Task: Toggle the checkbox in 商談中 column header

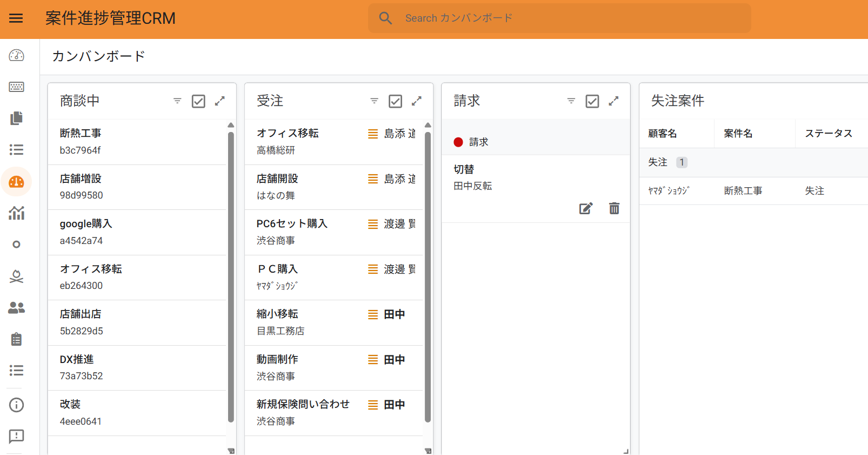Action: pos(198,101)
